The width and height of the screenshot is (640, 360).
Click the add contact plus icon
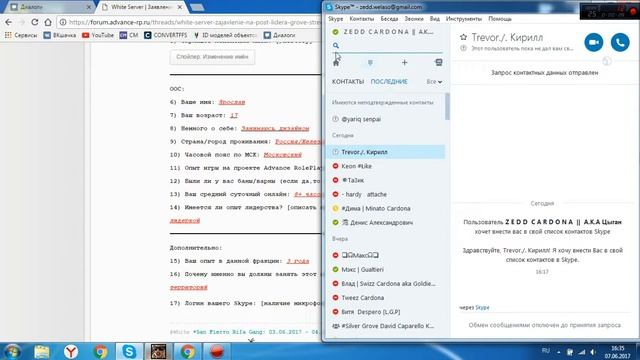coord(404,62)
